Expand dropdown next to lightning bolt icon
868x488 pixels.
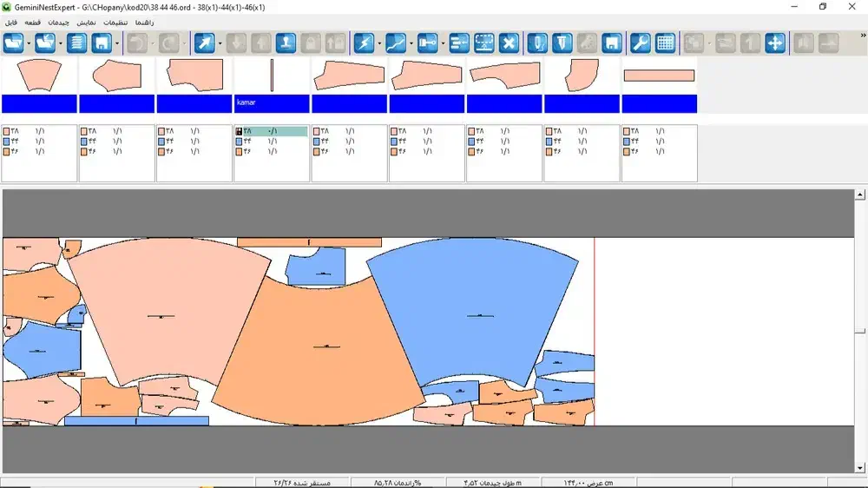tap(379, 43)
